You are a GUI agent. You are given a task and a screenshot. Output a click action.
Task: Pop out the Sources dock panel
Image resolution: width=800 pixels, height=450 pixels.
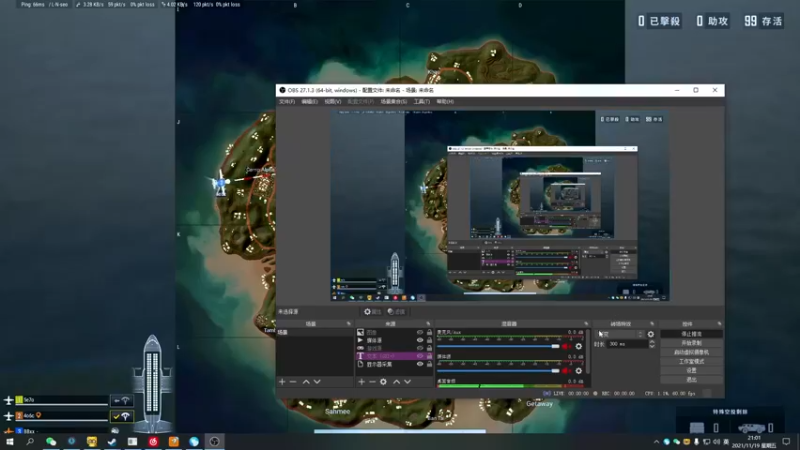pos(428,323)
